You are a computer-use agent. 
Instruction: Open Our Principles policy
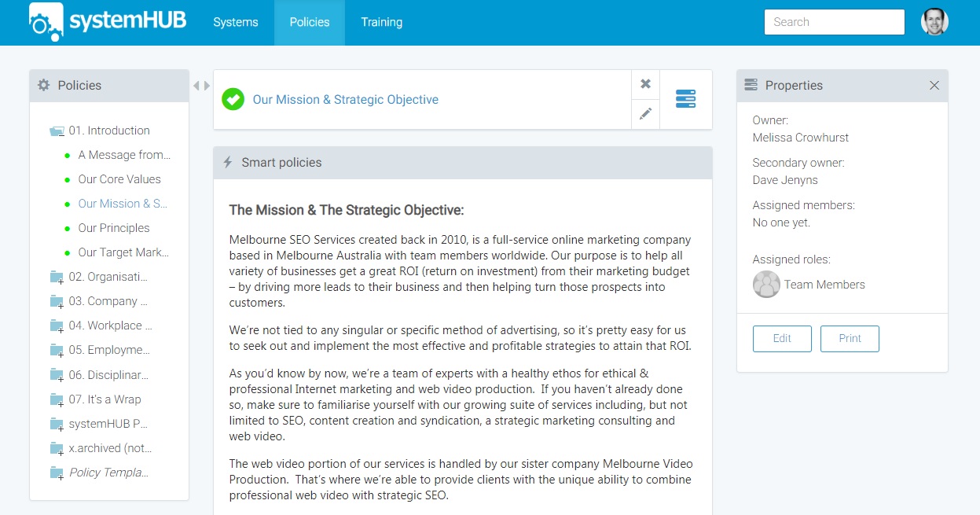coord(114,228)
